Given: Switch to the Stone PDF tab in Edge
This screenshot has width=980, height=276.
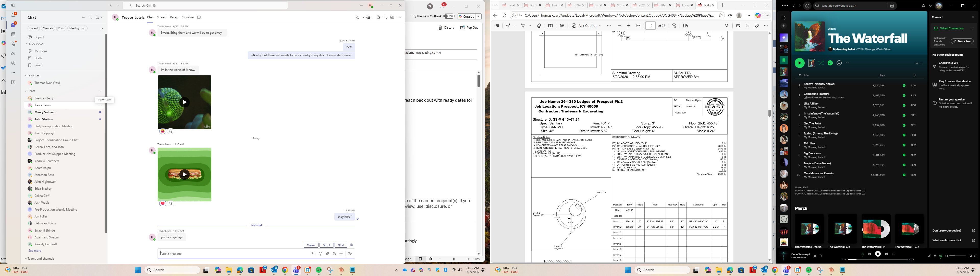Looking at the screenshot, I should click(x=620, y=5).
